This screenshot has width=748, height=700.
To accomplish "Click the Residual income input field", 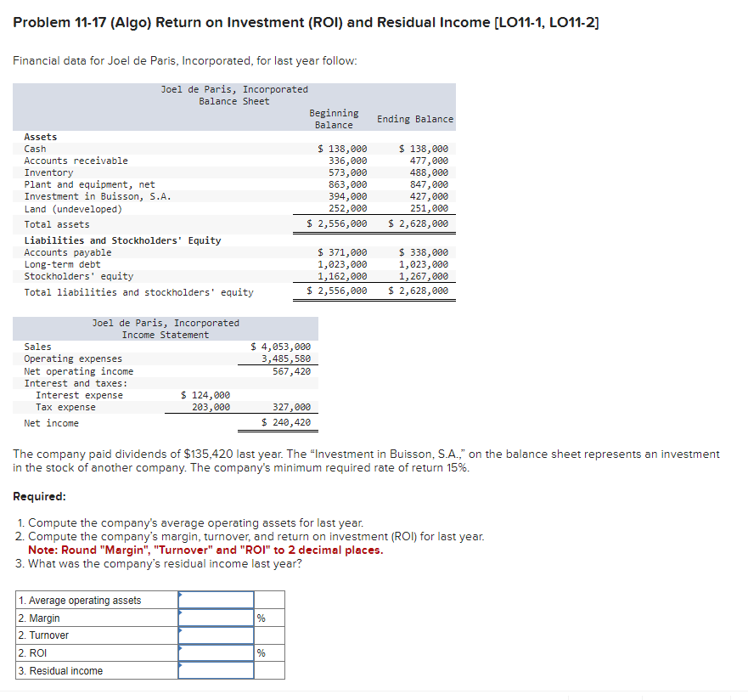I will pos(216,670).
